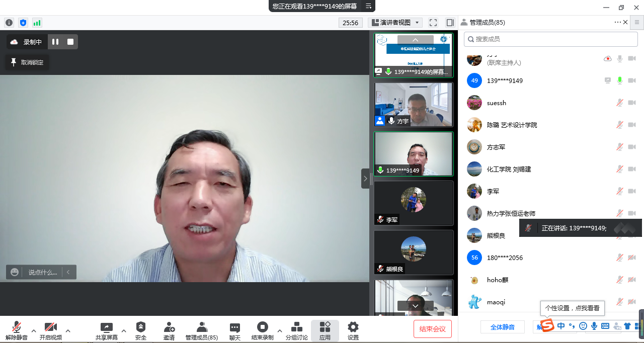The width and height of the screenshot is (644, 343).
Task: Click the emoji icon beside 说点什么
Action: tap(15, 272)
